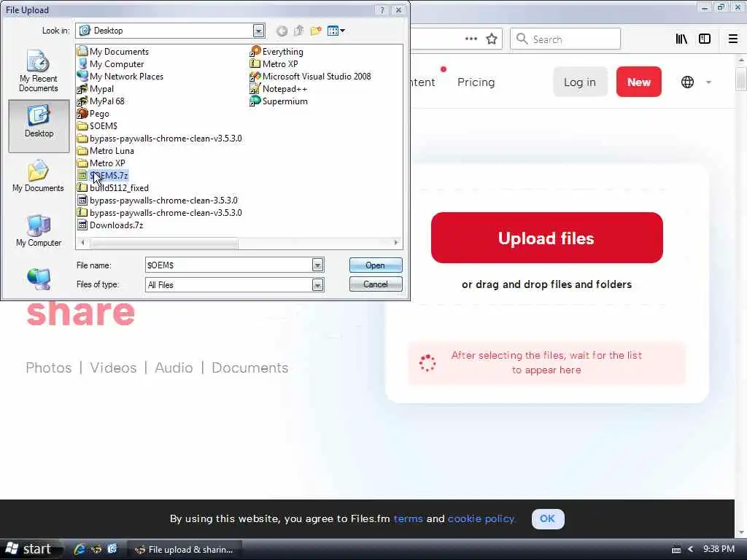747x560 pixels.
Task: Click Open button in File Upload dialog
Action: (376, 265)
